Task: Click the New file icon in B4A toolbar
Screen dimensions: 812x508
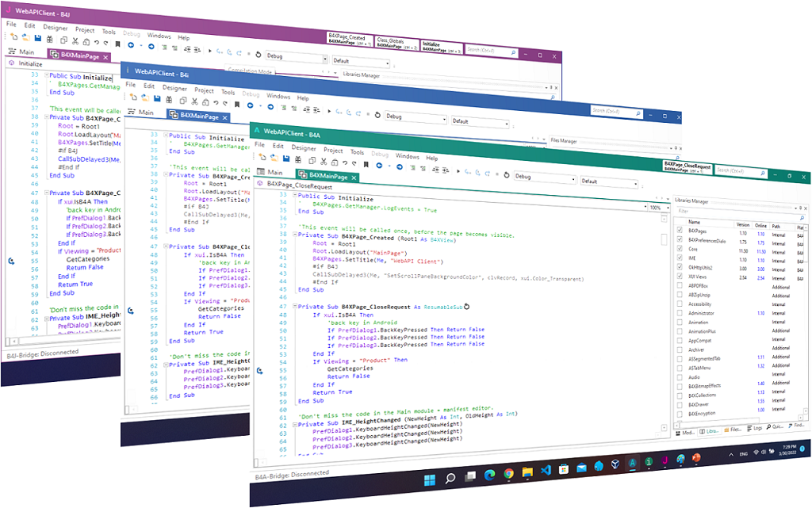Action: click(262, 157)
